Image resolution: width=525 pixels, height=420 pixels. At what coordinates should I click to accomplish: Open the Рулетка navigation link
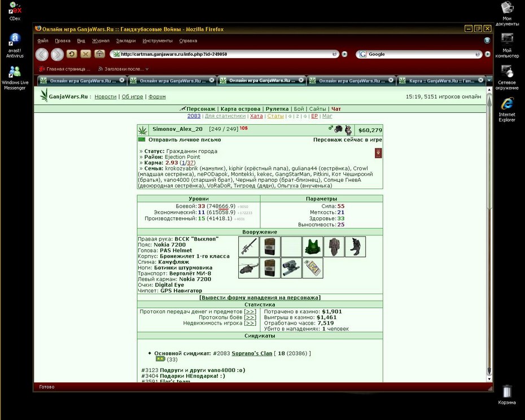coord(277,109)
